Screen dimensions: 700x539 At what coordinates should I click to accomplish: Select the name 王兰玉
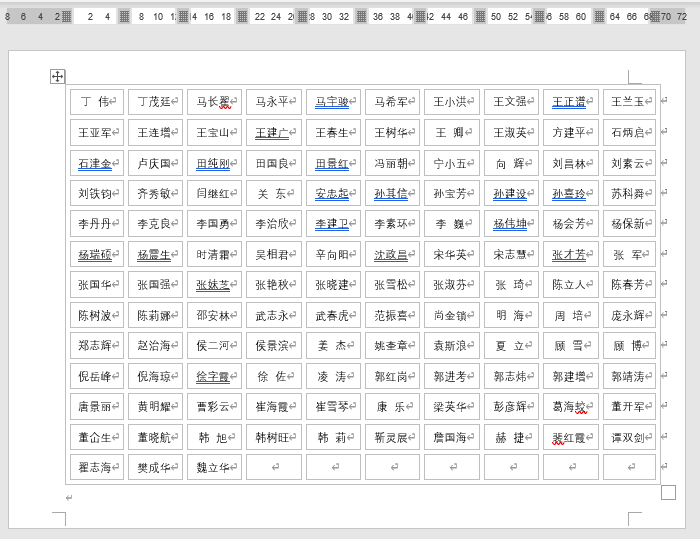628,102
